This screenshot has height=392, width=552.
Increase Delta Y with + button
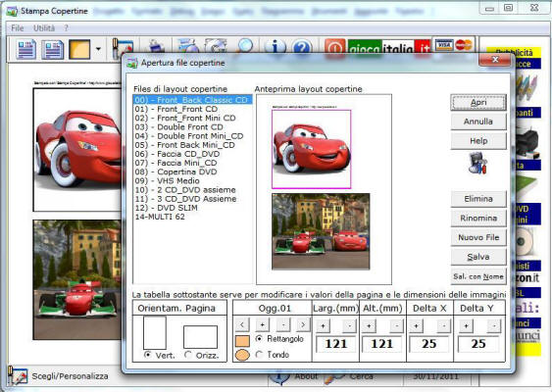466,325
